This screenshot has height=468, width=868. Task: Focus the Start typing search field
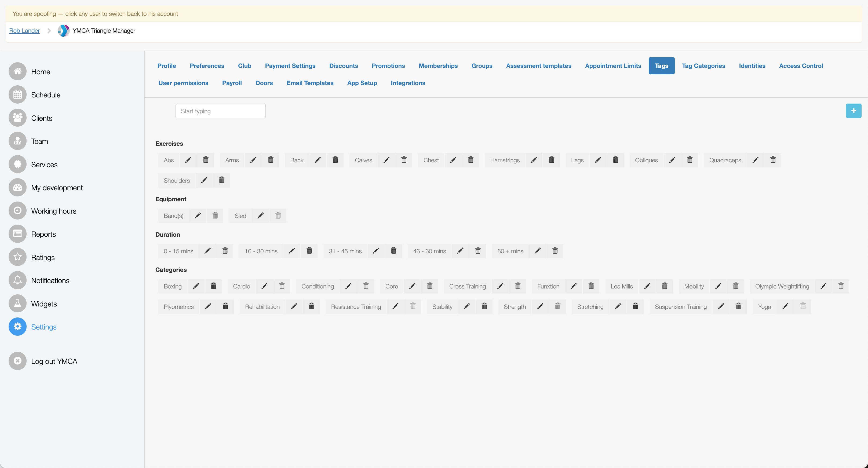click(x=220, y=111)
